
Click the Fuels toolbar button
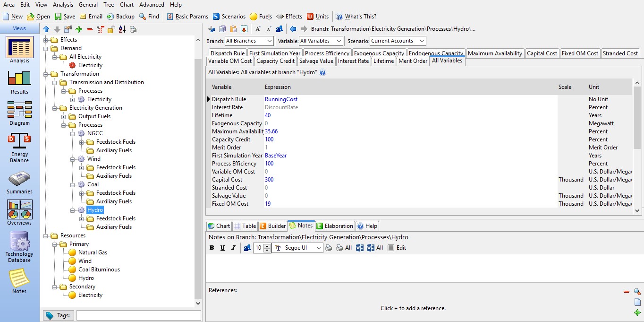coord(261,17)
